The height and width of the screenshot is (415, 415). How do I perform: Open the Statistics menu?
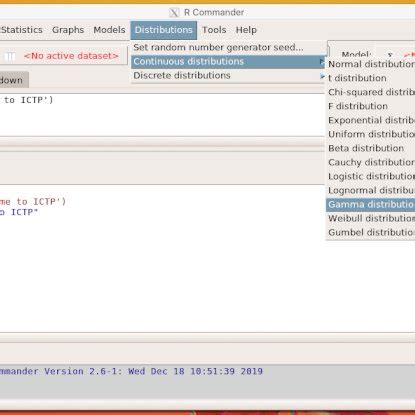(x=22, y=30)
